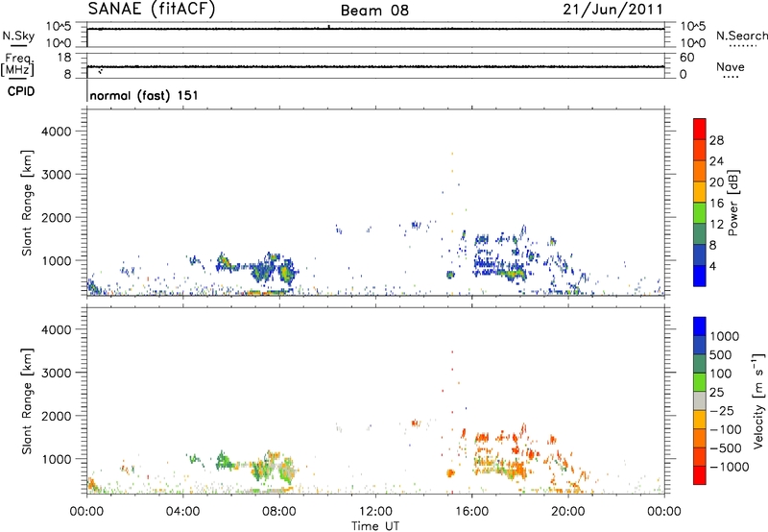Image resolution: width=768 pixels, height=532 pixels.
Task: Click the power colorbar value 28
Action: pos(716,140)
